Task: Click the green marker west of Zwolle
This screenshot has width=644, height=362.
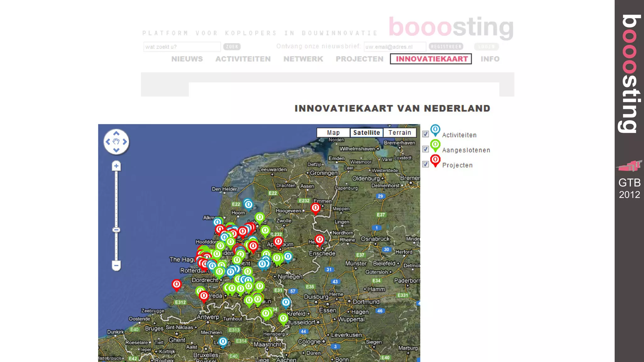Action: click(260, 218)
